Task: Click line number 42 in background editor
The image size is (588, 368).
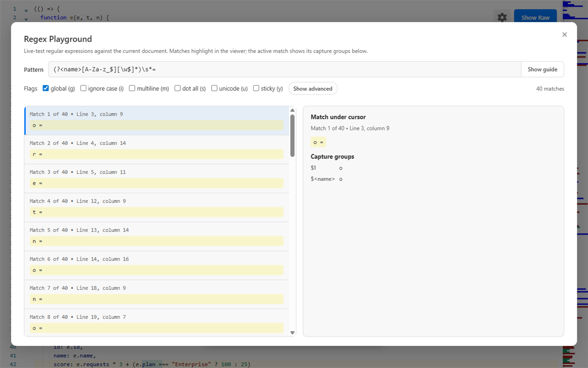Action: (x=13, y=364)
